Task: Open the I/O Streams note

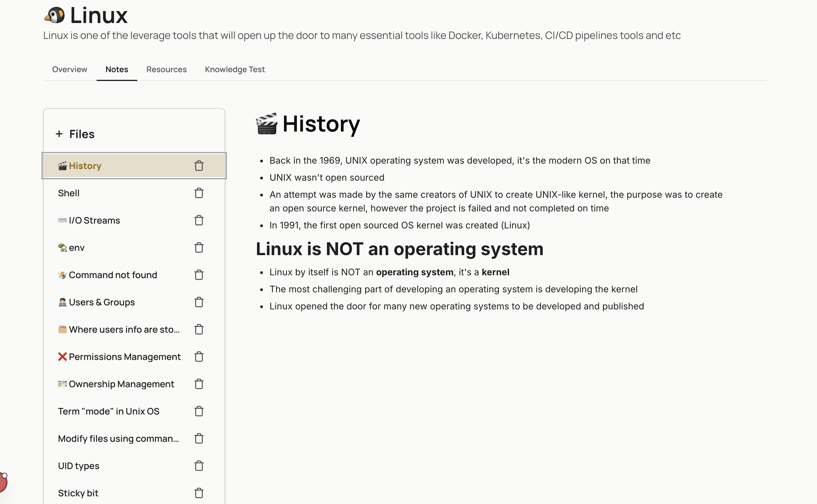Action: 94,220
